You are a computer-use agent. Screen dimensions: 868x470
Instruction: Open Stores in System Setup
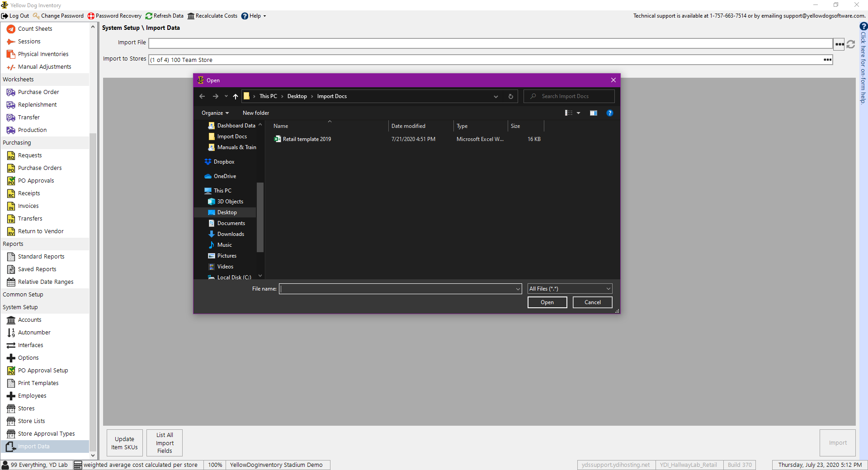[x=26, y=408]
